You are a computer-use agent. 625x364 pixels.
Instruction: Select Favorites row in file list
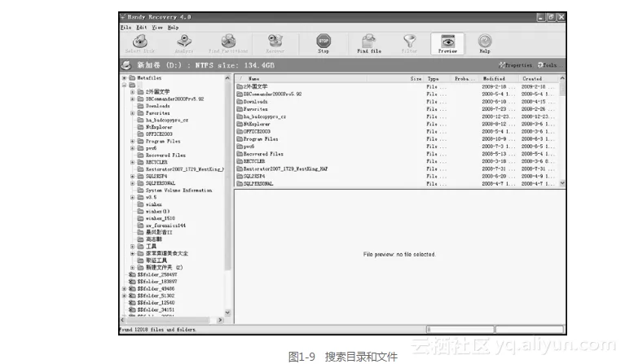click(x=397, y=109)
